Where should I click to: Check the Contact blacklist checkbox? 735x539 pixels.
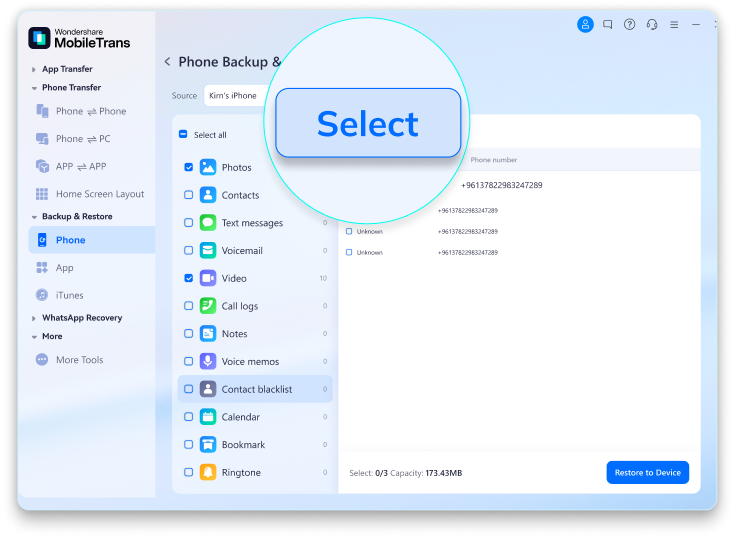tap(188, 389)
